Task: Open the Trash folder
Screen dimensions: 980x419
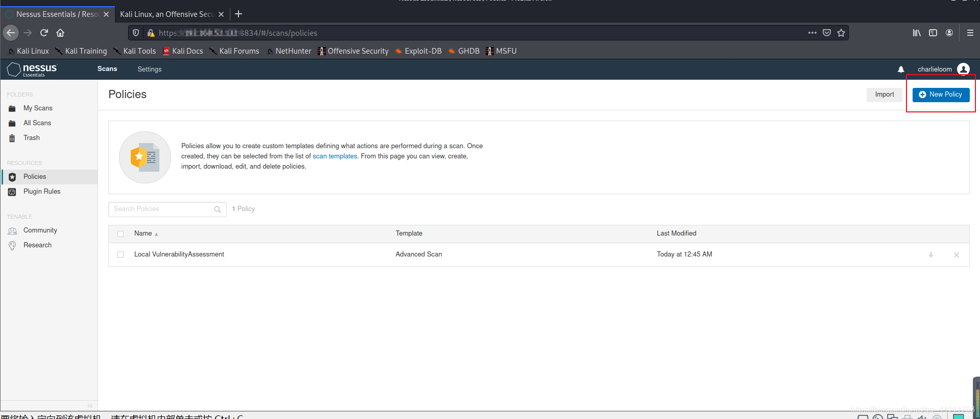Action: [x=32, y=138]
